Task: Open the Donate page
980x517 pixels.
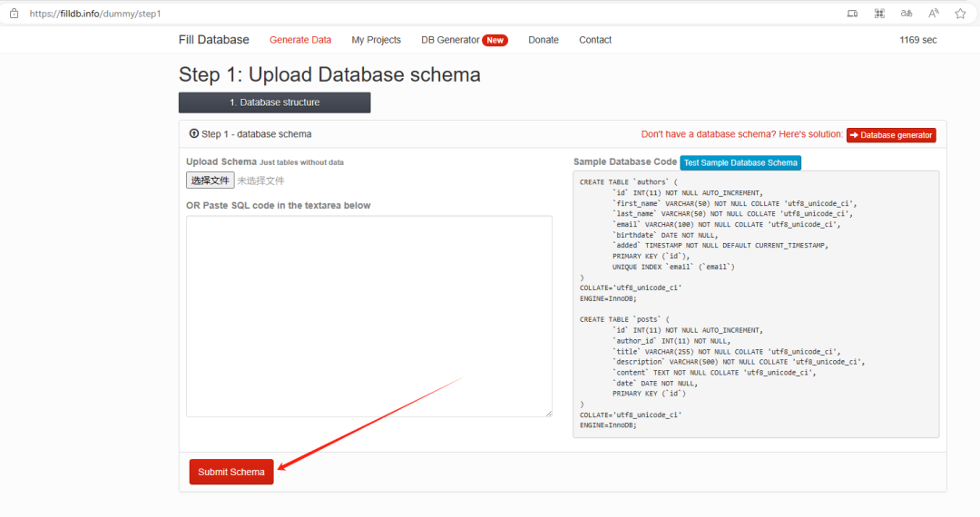Action: (x=544, y=40)
